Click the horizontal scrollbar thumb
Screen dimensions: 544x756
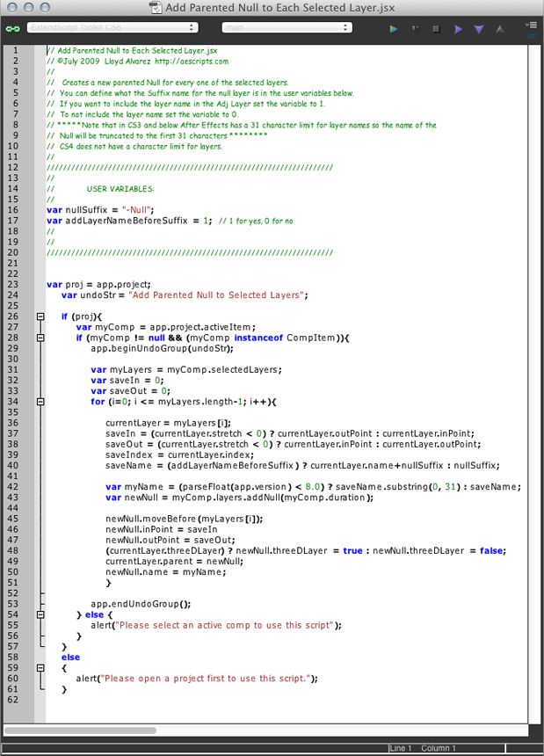(x=80, y=731)
